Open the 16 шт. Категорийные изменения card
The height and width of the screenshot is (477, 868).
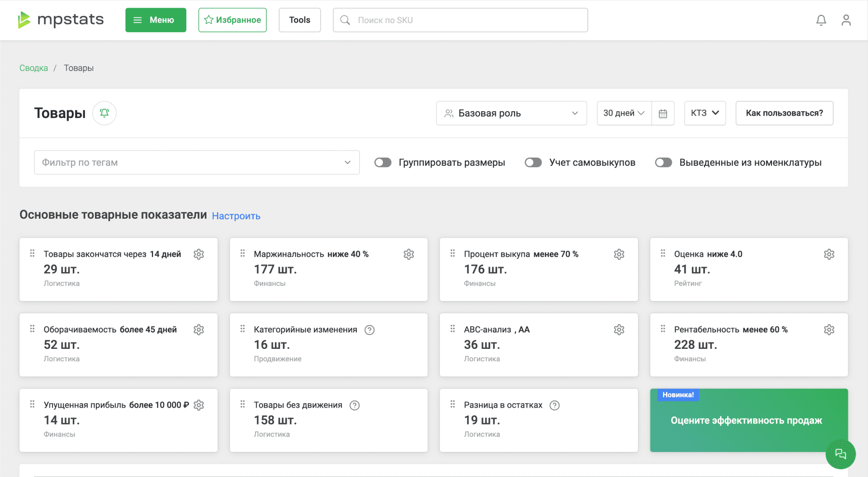328,345
